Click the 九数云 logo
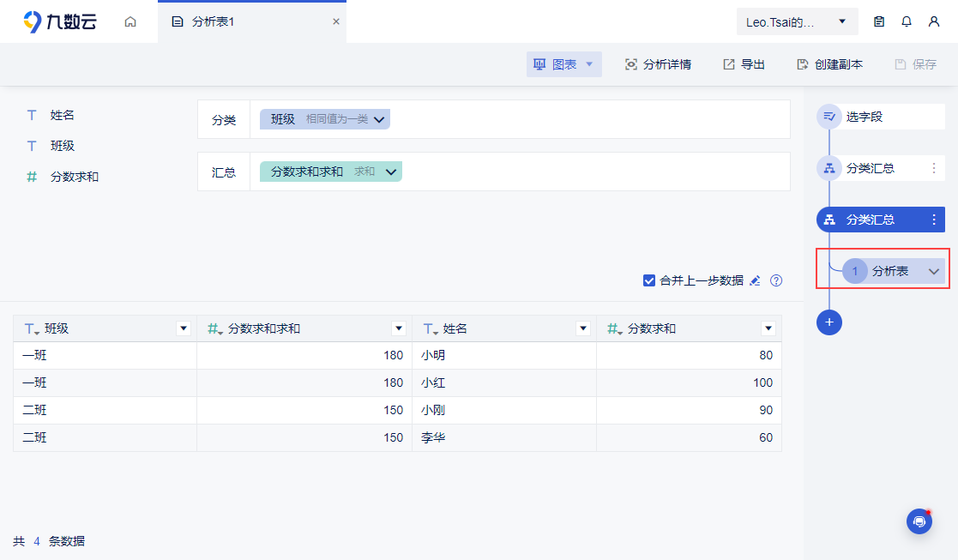 pyautogui.click(x=60, y=21)
